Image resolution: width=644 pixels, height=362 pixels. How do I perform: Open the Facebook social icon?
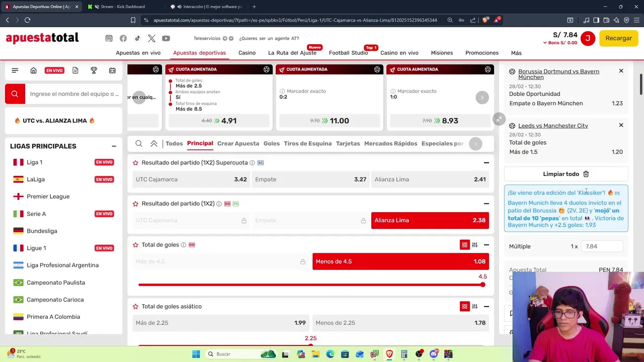point(123,38)
